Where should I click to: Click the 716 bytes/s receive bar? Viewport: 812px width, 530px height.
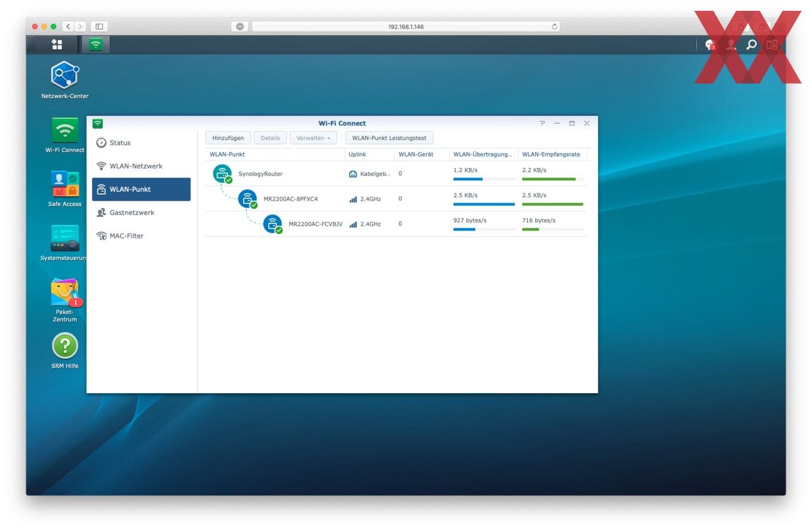click(552, 229)
